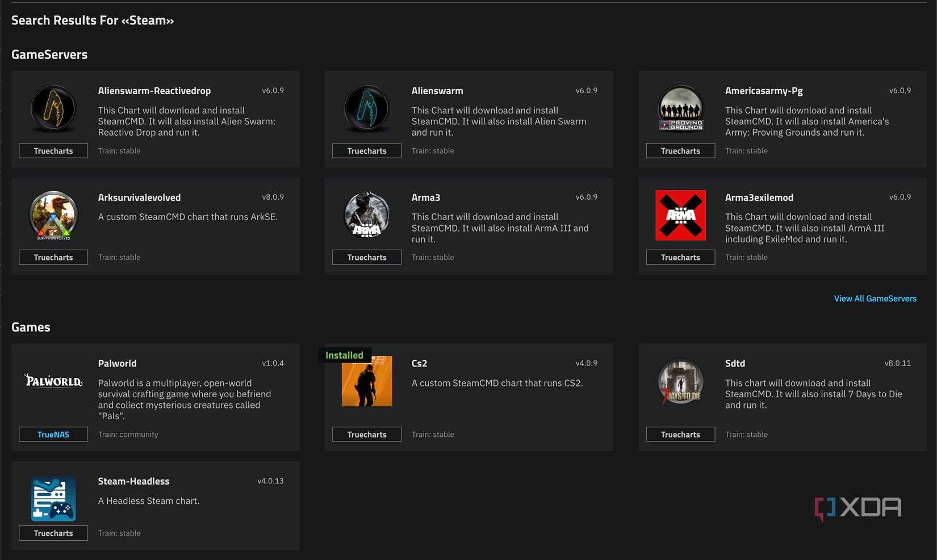Click the Alienswarm blue logo icon
Viewport: 937px width, 560px height.
367,108
